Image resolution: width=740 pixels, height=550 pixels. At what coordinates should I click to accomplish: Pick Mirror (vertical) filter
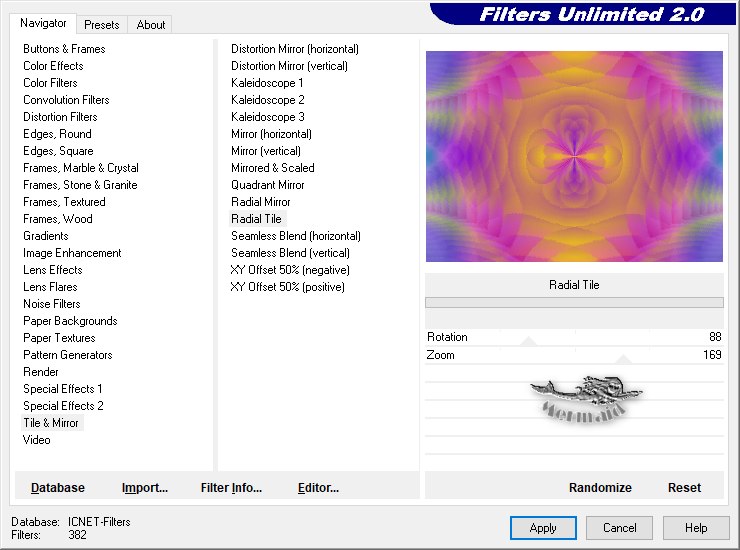266,151
